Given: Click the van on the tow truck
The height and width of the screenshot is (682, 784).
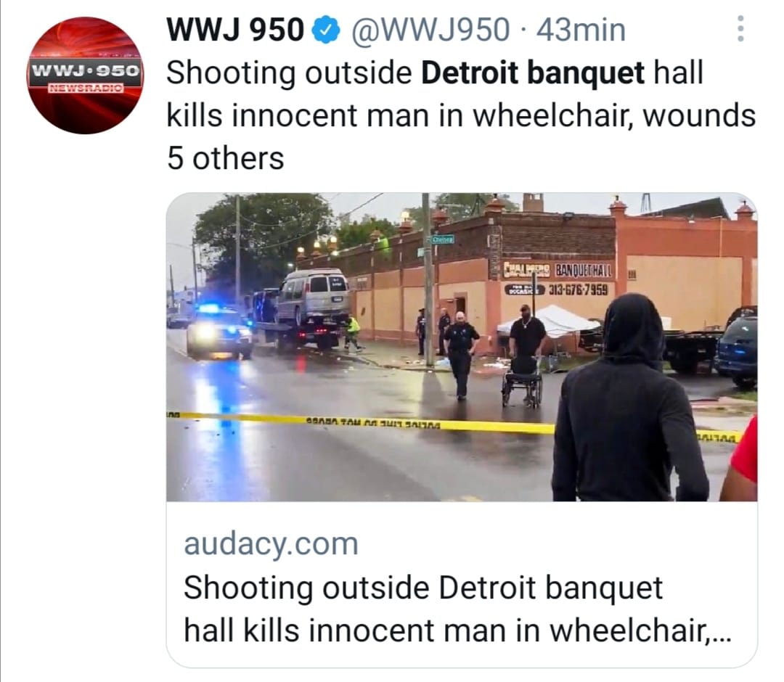Looking at the screenshot, I should click(x=312, y=296).
